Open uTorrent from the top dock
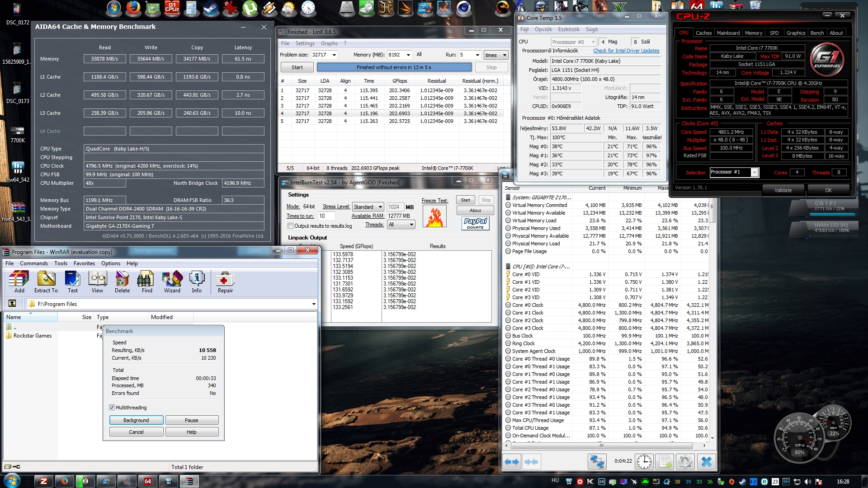This screenshot has width=868, height=488. click(x=250, y=8)
